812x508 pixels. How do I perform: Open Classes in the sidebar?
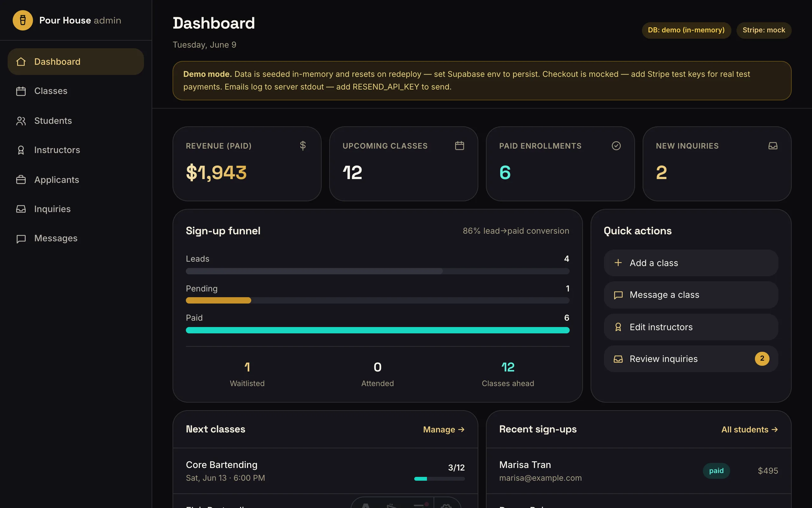[x=76, y=91]
